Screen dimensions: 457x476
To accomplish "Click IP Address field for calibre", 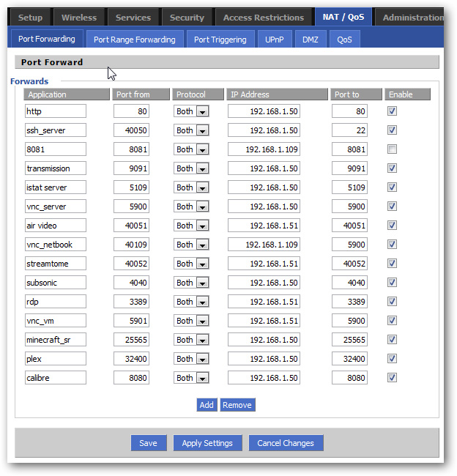I will pos(264,378).
